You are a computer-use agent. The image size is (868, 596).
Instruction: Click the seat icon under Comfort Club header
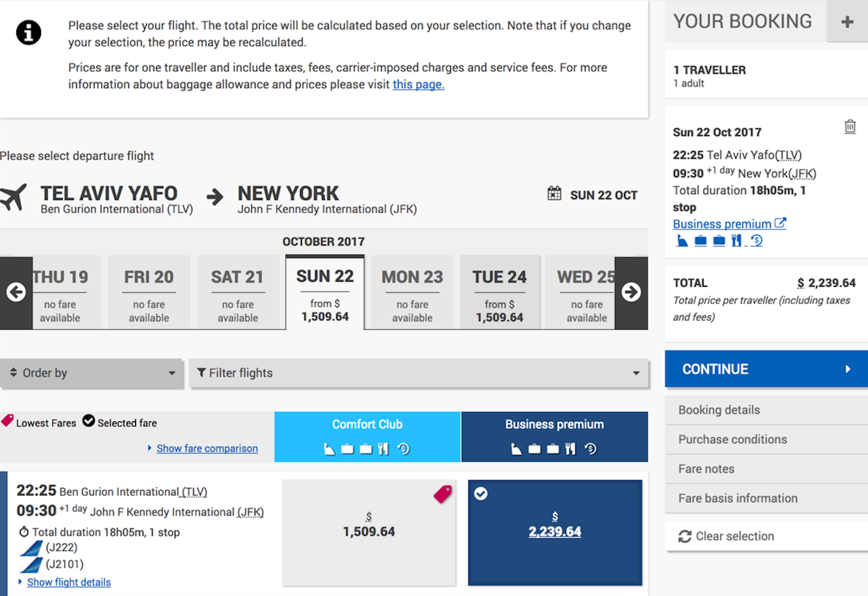(x=329, y=449)
